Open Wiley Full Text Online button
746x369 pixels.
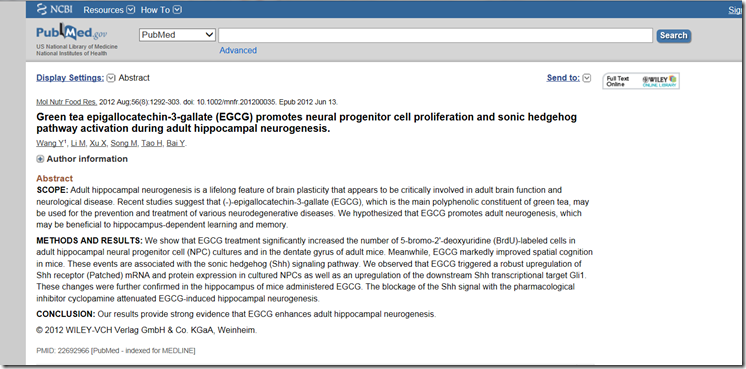click(641, 81)
